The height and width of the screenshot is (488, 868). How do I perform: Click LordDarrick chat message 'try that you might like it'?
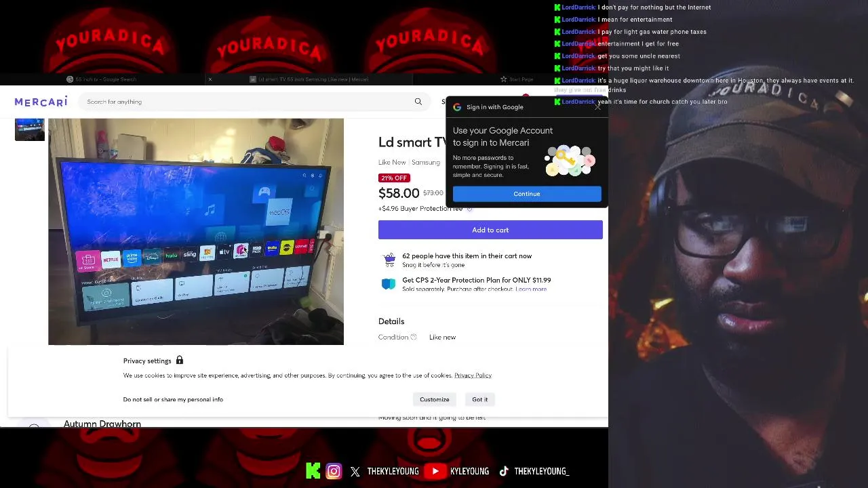coord(633,68)
